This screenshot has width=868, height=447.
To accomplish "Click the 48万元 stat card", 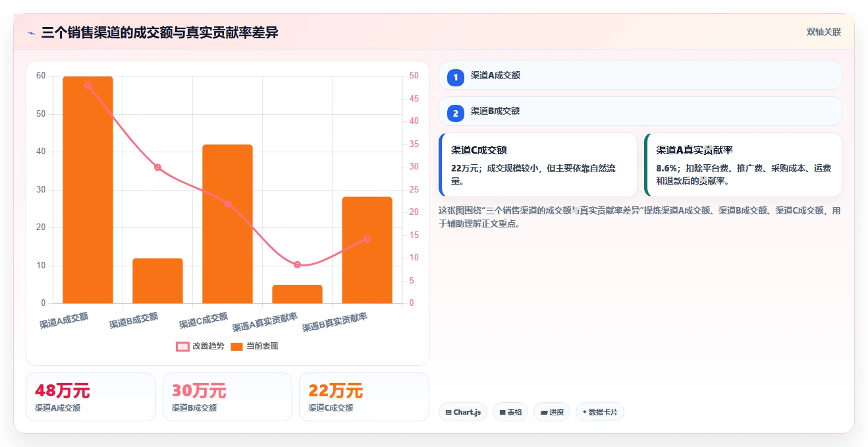I will point(91,397).
